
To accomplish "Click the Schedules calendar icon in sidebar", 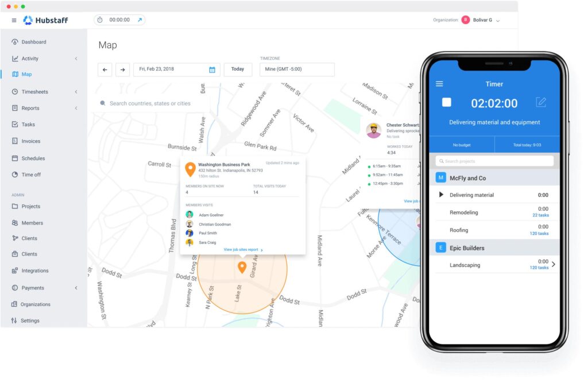I will tap(15, 158).
